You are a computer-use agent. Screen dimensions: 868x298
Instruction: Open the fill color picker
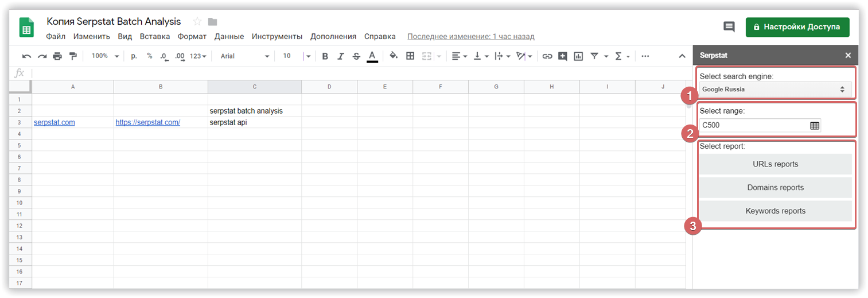tap(394, 56)
